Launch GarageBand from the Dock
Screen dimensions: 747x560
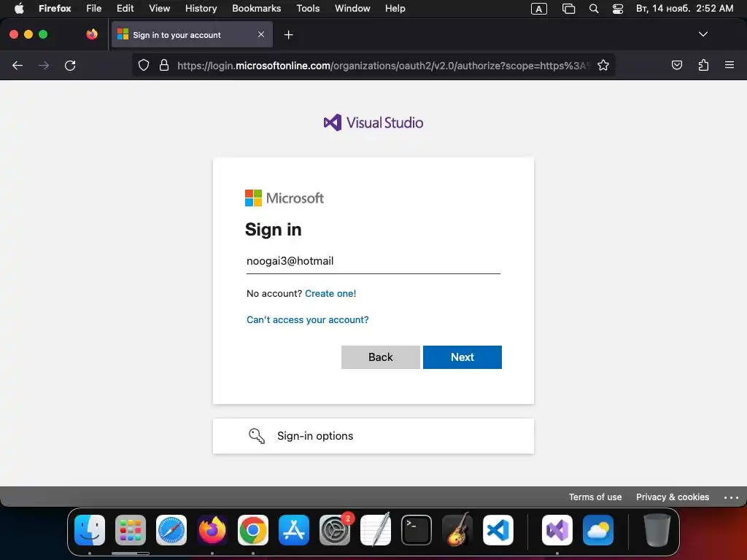[x=457, y=530]
